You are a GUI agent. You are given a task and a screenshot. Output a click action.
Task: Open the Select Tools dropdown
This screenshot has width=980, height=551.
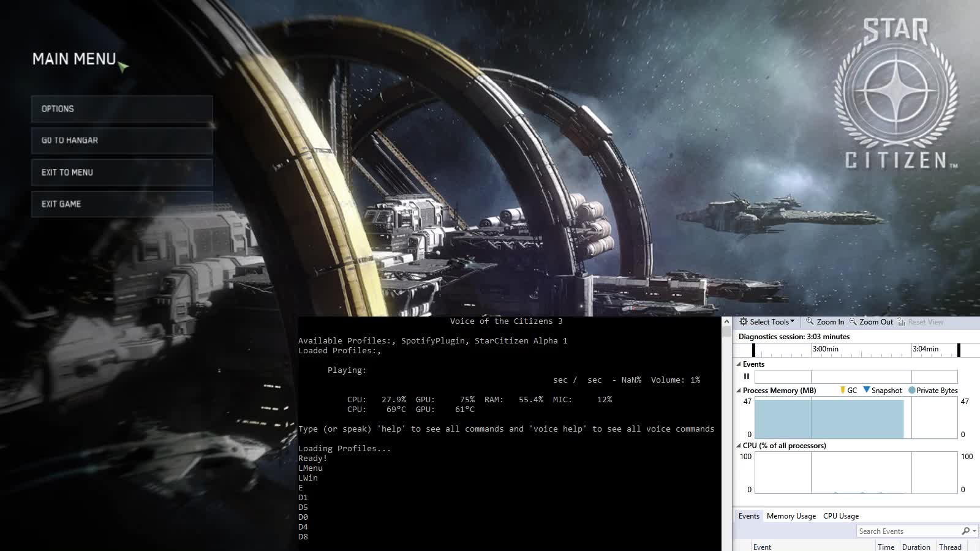point(766,322)
